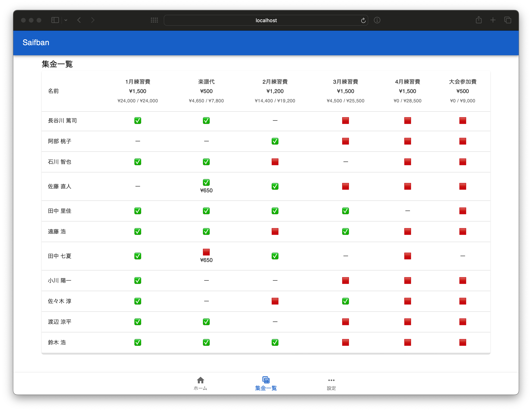This screenshot has height=411, width=532.
Task: Open the ホーム home tab
Action: (x=200, y=384)
